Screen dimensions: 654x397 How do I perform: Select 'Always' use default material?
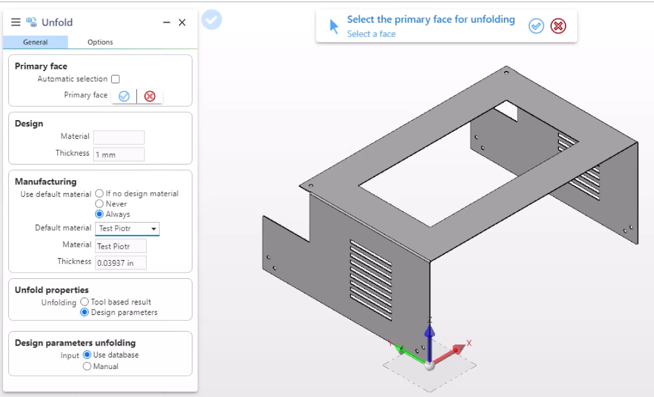(x=99, y=214)
